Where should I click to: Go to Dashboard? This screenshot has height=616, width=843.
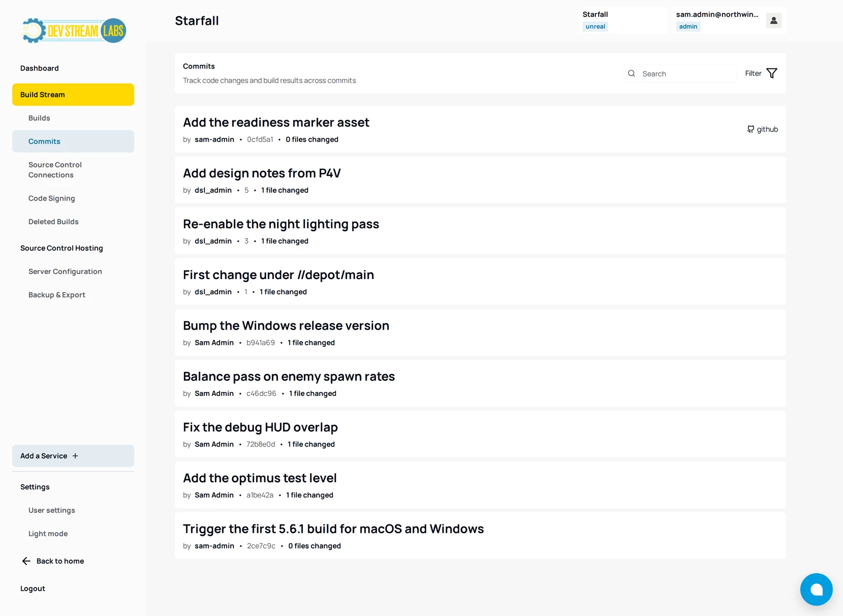[40, 68]
